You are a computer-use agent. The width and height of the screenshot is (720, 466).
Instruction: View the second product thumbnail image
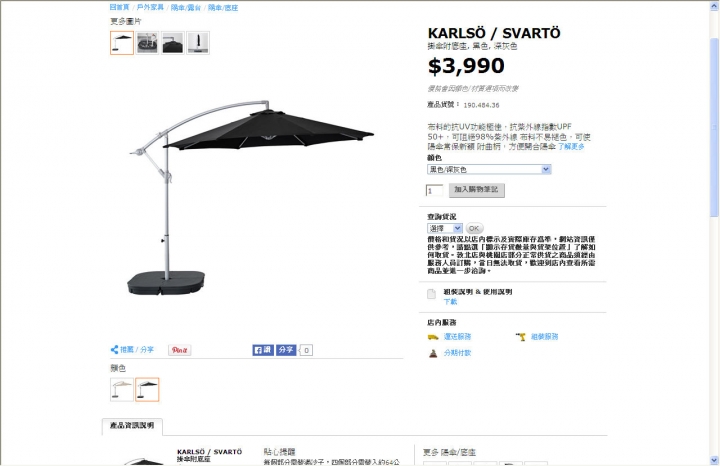(147, 43)
